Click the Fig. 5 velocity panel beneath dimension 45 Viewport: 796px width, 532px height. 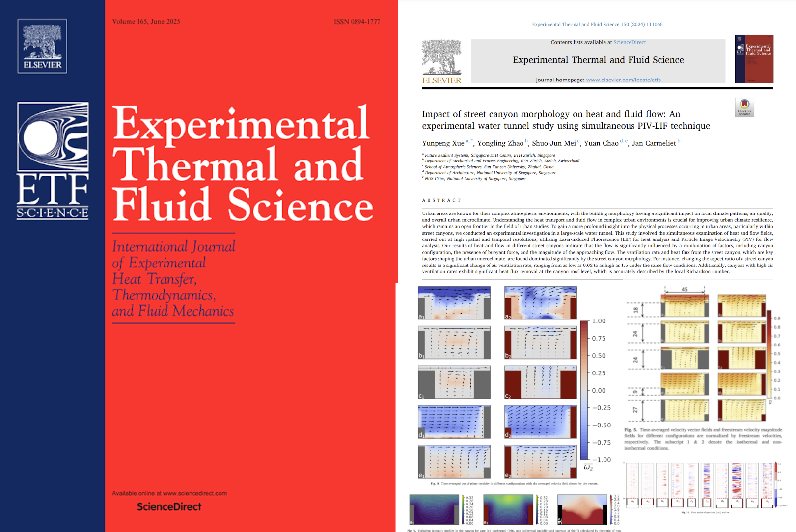point(685,305)
